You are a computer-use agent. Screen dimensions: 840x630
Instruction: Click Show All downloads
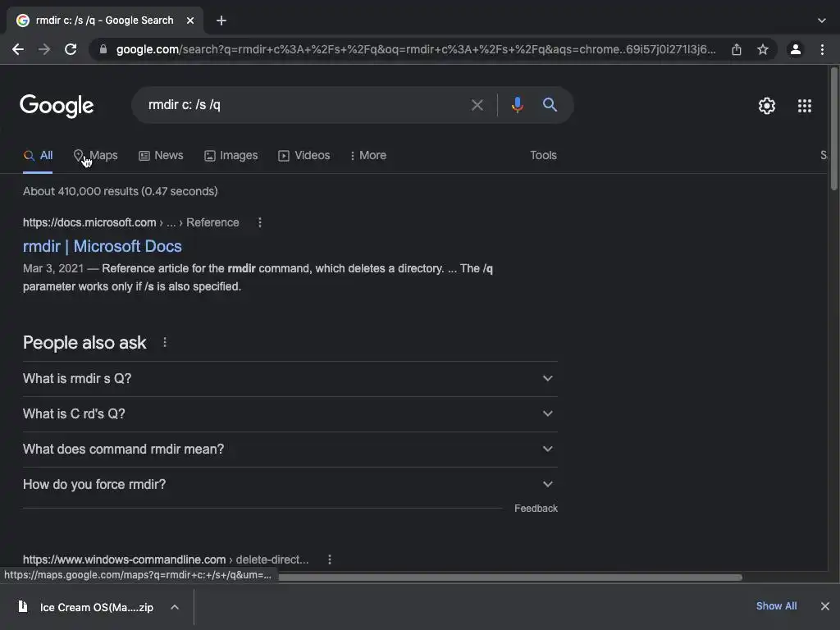point(776,606)
